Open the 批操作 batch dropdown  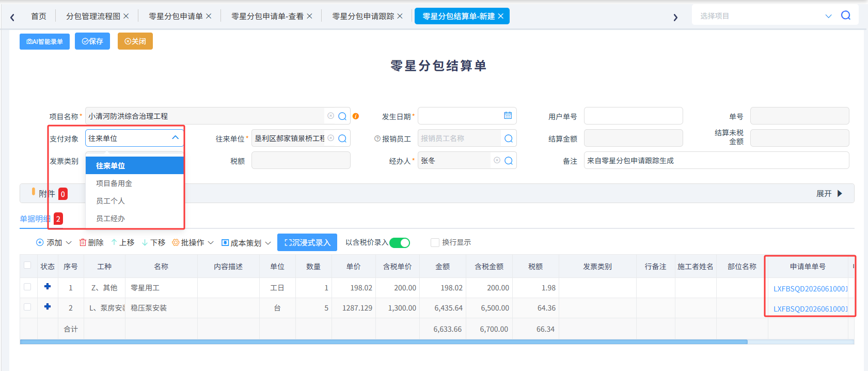pyautogui.click(x=193, y=242)
